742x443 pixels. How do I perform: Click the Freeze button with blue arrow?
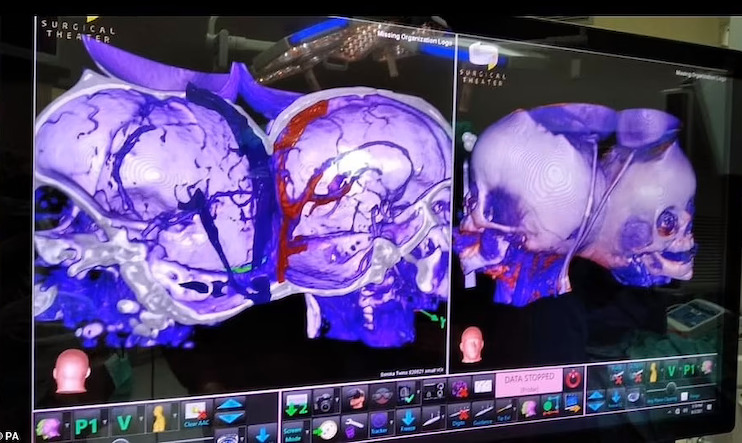click(x=408, y=420)
